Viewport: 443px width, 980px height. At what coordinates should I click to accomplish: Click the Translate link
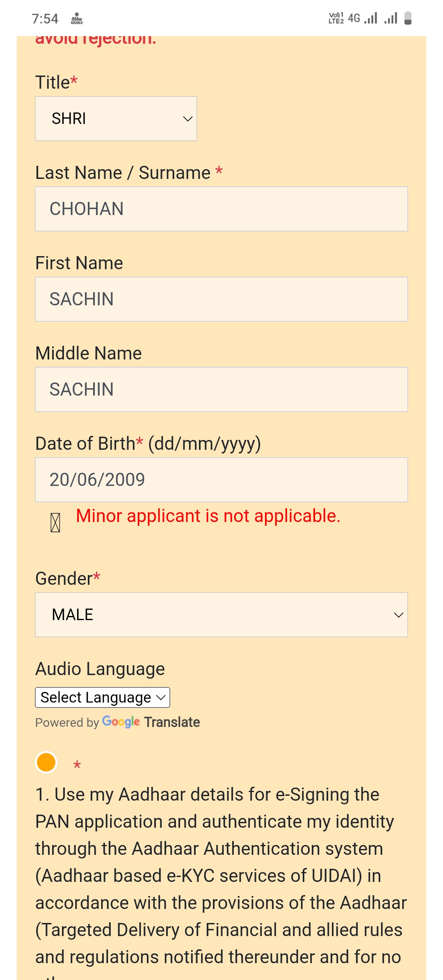[x=172, y=722]
